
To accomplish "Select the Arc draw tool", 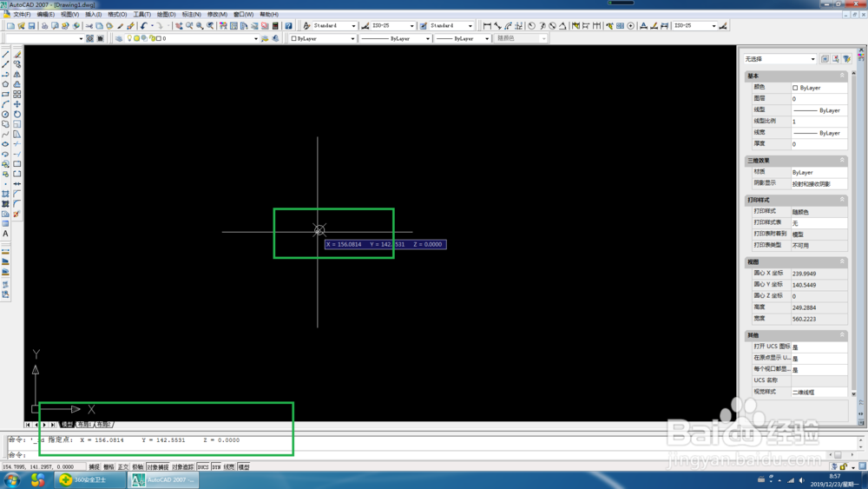I will pos(5,104).
